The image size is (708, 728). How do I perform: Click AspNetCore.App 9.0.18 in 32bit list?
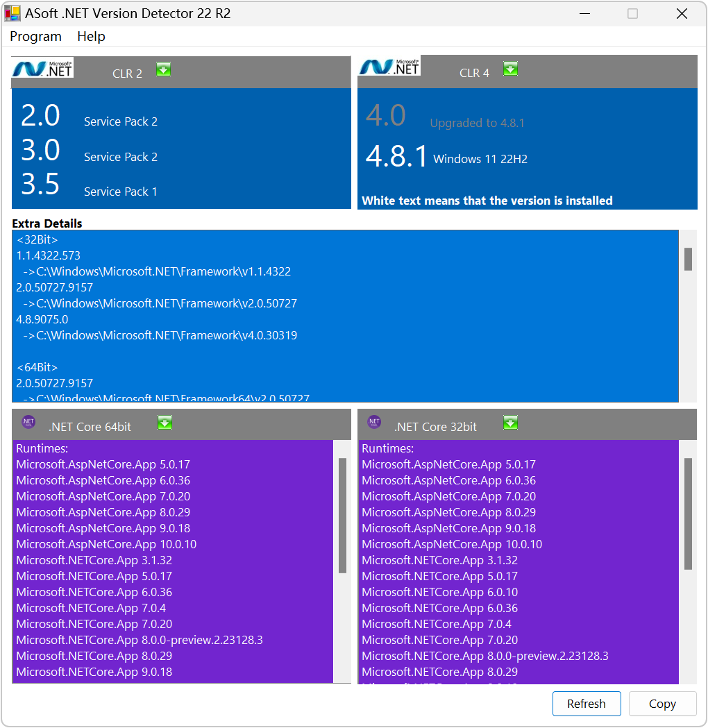tap(448, 528)
